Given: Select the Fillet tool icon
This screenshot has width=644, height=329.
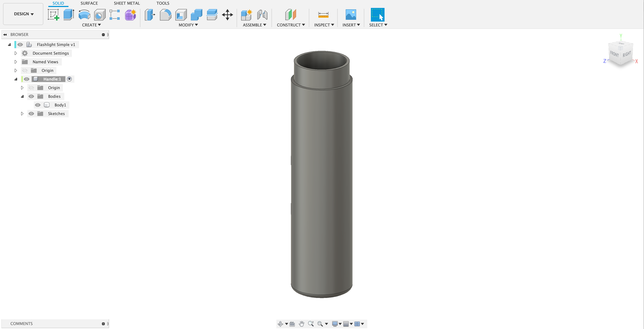Looking at the screenshot, I should click(165, 15).
